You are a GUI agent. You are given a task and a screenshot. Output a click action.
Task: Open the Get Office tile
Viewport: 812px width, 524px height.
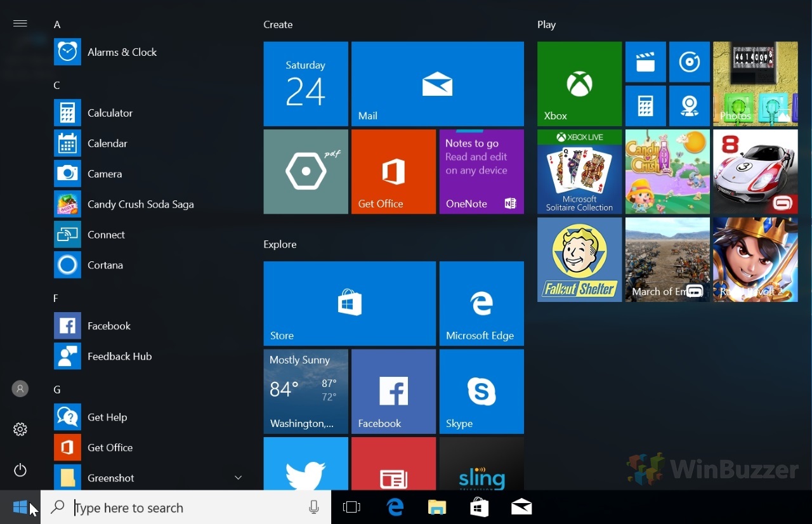393,171
